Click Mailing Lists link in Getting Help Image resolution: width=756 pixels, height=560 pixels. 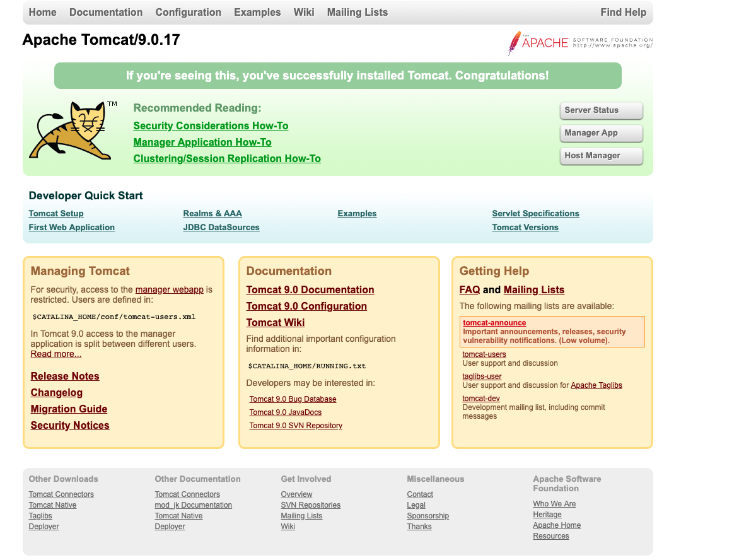(533, 290)
